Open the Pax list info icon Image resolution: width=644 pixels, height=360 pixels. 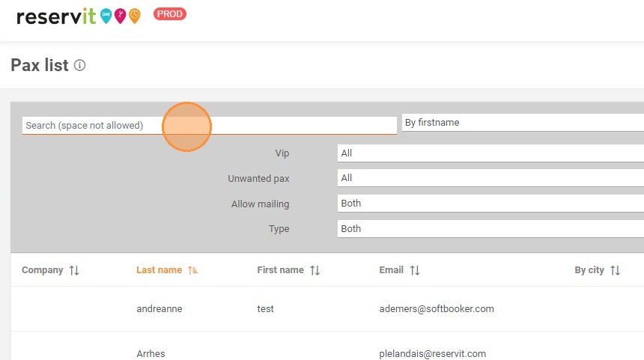pyautogui.click(x=79, y=65)
